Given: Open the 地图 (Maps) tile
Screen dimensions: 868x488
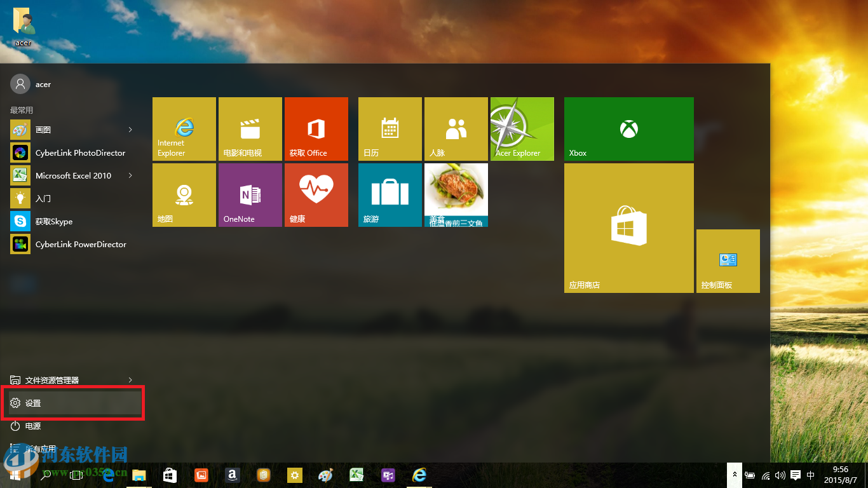Looking at the screenshot, I should click(x=184, y=194).
